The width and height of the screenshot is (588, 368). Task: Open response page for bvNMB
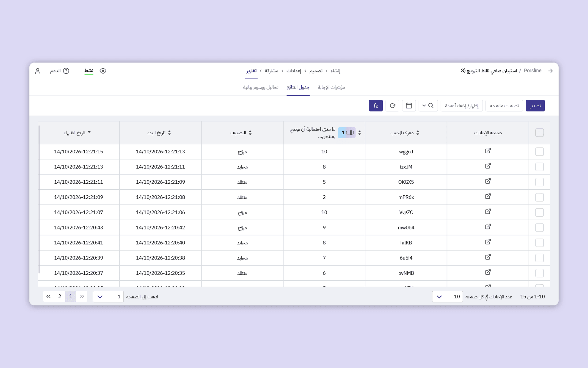point(488,272)
